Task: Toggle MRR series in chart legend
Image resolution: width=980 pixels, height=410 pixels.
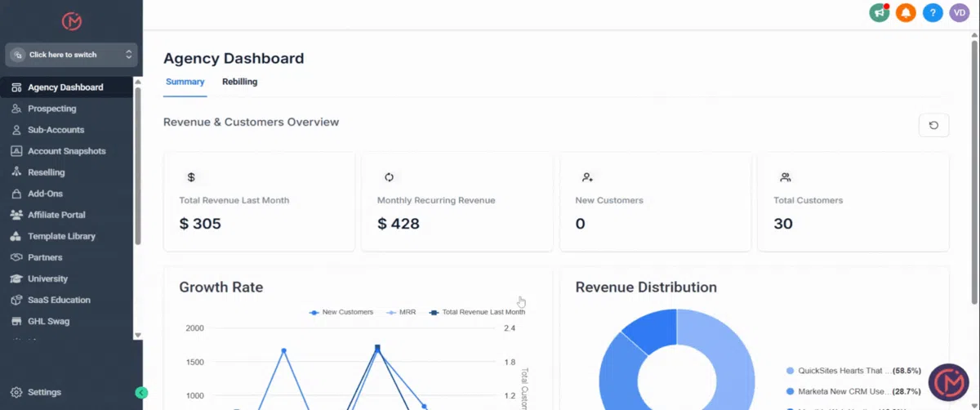Action: [402, 312]
